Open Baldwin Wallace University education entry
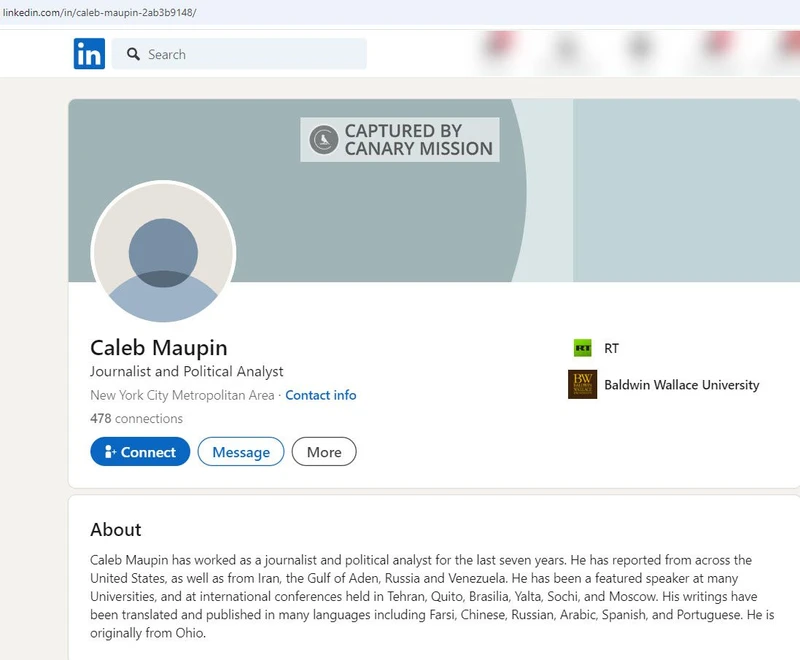The width and height of the screenshot is (800, 660). (x=682, y=384)
